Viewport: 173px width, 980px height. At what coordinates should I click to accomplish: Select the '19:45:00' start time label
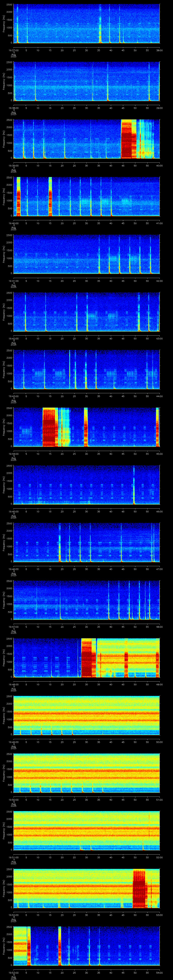pyautogui.click(x=13, y=511)
